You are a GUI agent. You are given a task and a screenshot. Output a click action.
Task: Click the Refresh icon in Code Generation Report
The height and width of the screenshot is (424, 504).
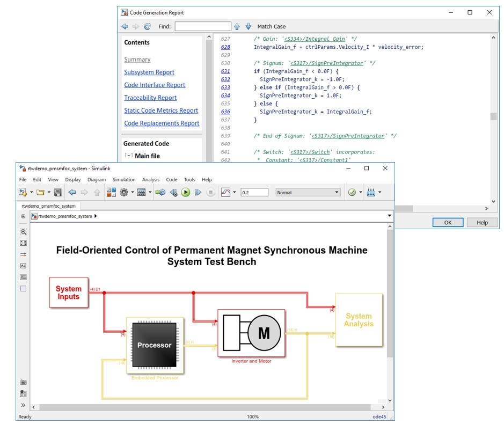pyautogui.click(x=148, y=26)
